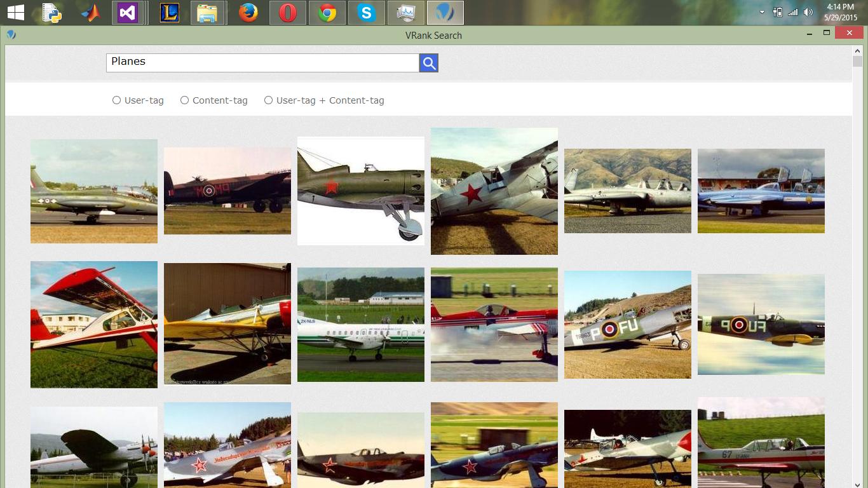868x488 pixels.
Task: Select the User-tag radio button
Action: pos(116,100)
